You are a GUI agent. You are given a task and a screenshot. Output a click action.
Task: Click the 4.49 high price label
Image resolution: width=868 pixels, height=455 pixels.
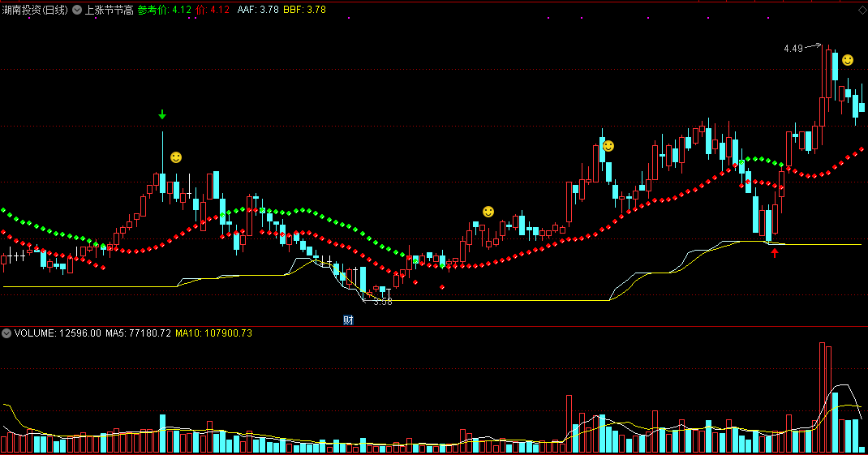(793, 49)
